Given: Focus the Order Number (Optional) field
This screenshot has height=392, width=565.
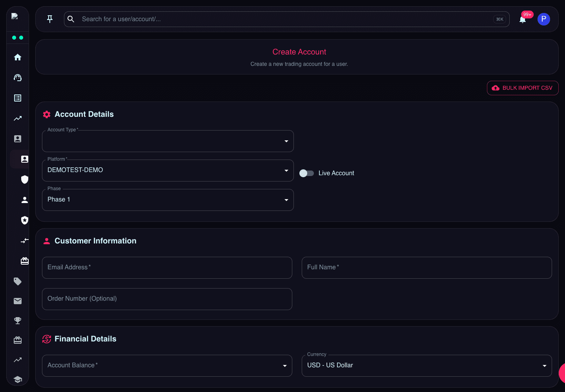Looking at the screenshot, I should [167, 299].
